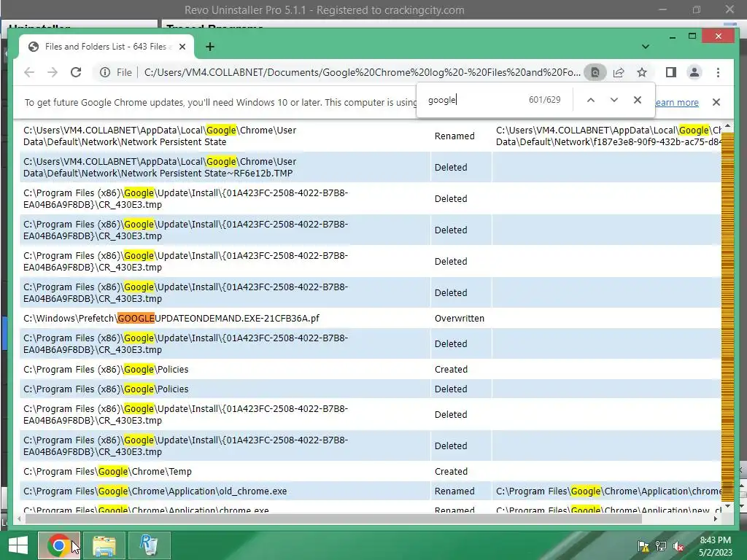The height and width of the screenshot is (560, 747).
Task: Open the taskbar clock showing 8:43 PM
Action: [x=716, y=546]
